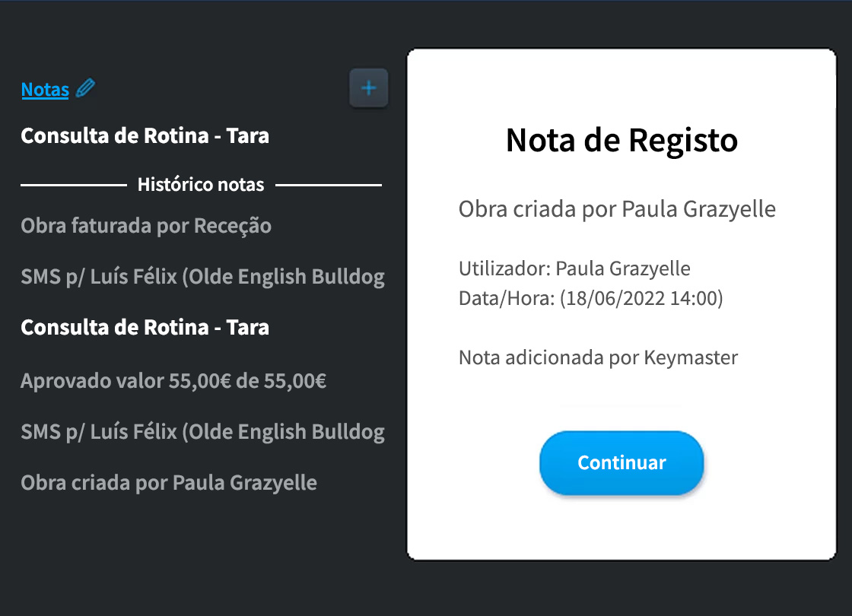Click divider line right of Histórico notas

[329, 185]
